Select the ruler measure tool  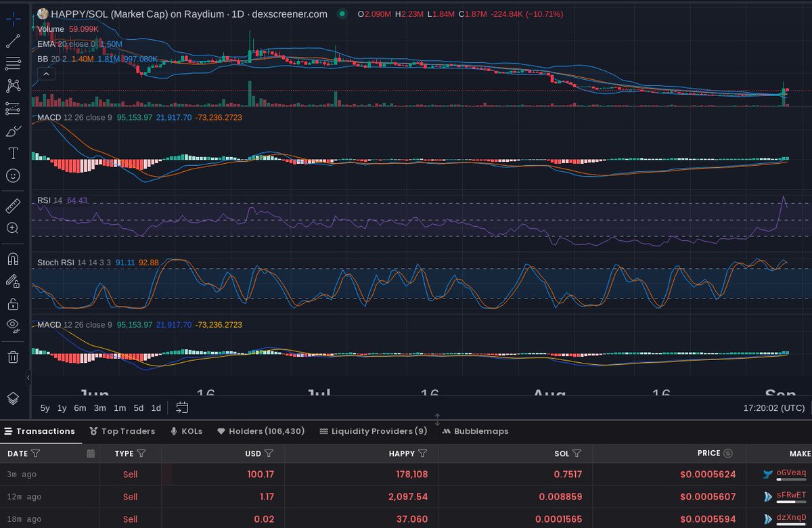click(x=13, y=206)
